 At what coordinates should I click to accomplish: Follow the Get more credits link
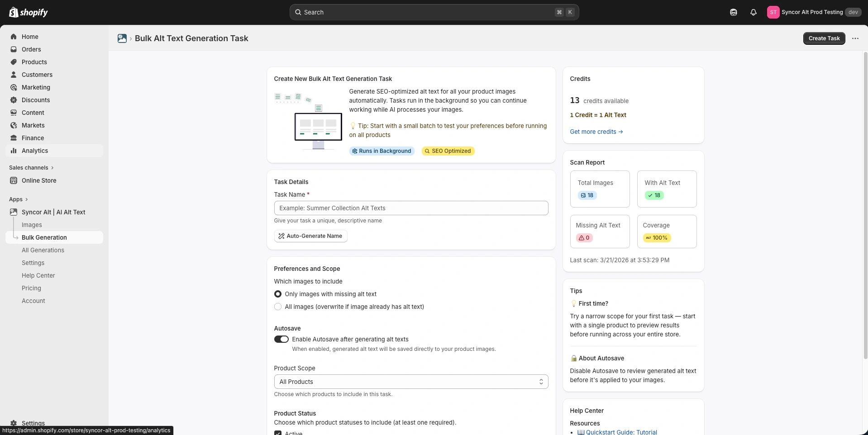click(596, 132)
